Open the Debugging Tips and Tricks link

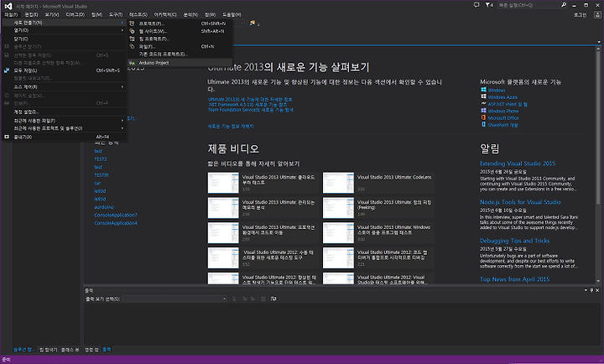click(x=514, y=241)
